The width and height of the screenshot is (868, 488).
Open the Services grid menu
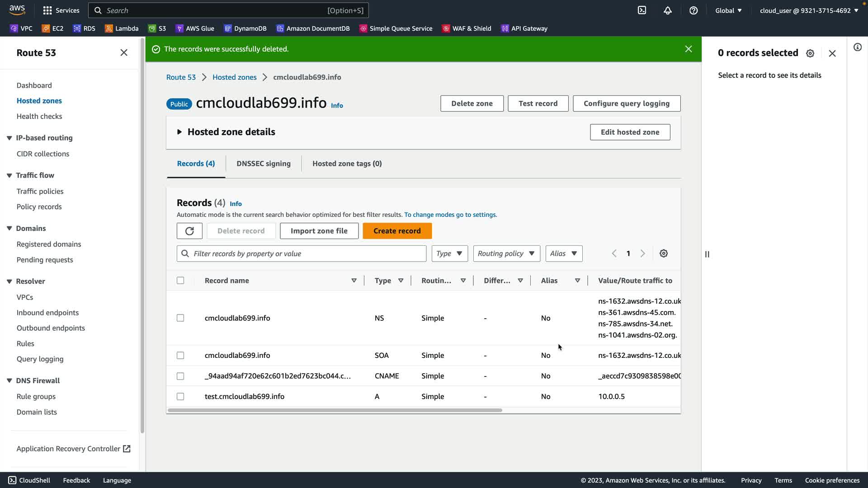pyautogui.click(x=61, y=10)
